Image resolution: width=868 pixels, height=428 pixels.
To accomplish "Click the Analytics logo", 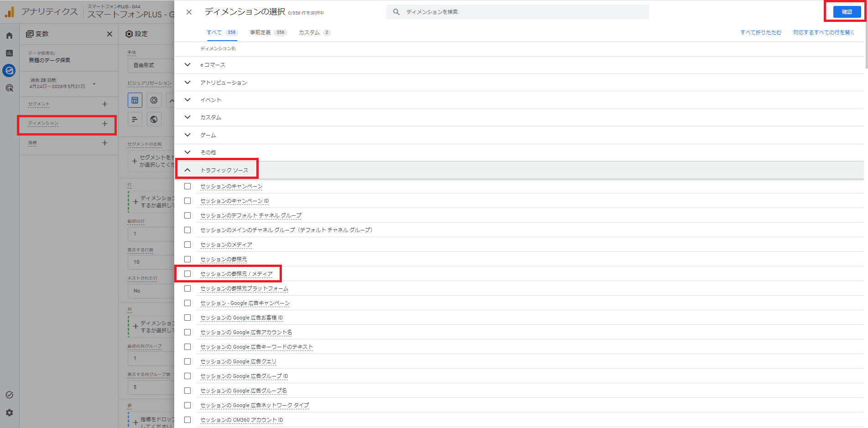I will pyautogui.click(x=10, y=12).
